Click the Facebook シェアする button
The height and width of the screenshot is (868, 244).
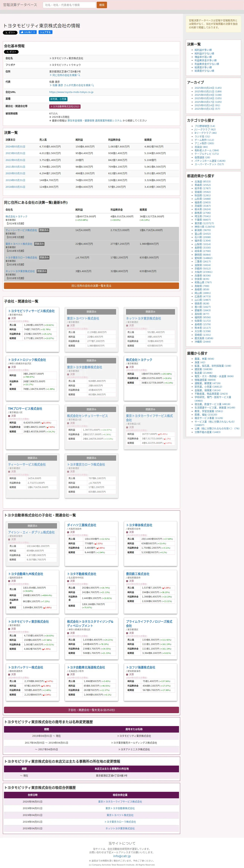pos(45,32)
